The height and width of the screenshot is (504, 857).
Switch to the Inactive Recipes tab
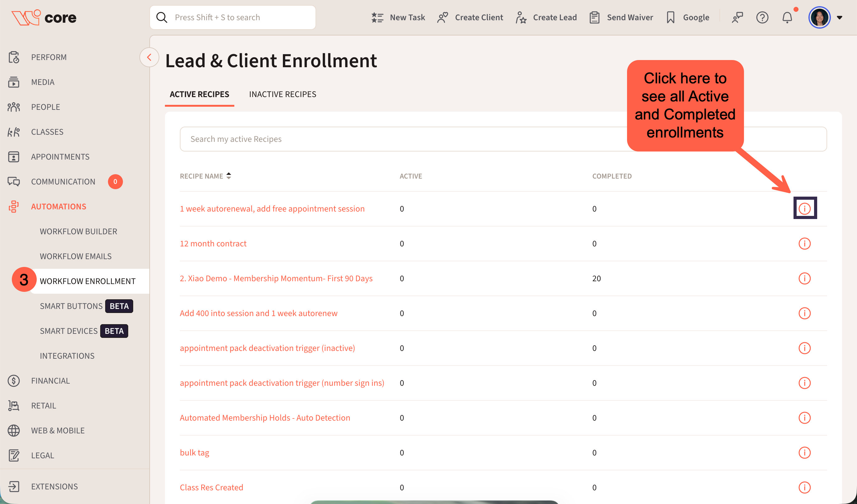tap(282, 94)
